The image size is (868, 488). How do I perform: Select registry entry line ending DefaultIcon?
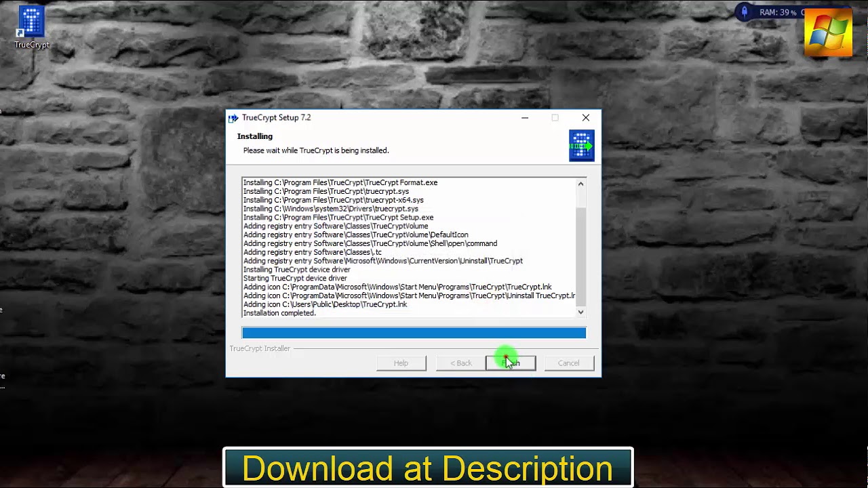coord(356,235)
